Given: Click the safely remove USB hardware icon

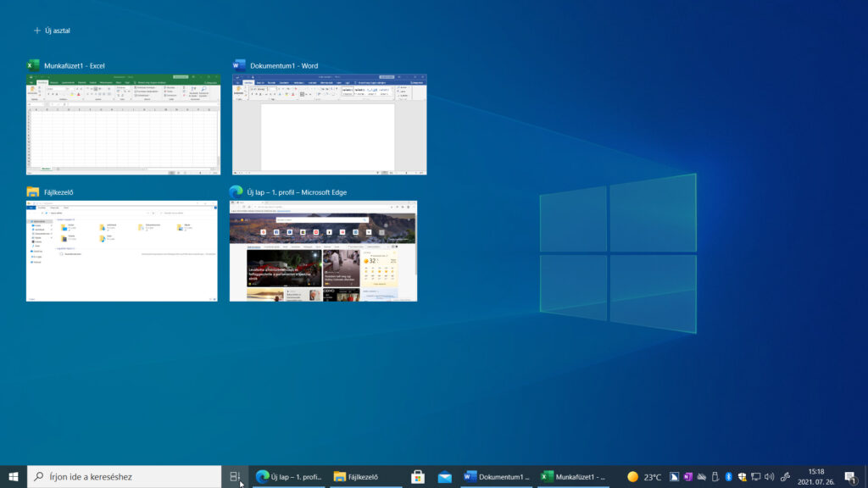Looking at the screenshot, I should point(715,476).
